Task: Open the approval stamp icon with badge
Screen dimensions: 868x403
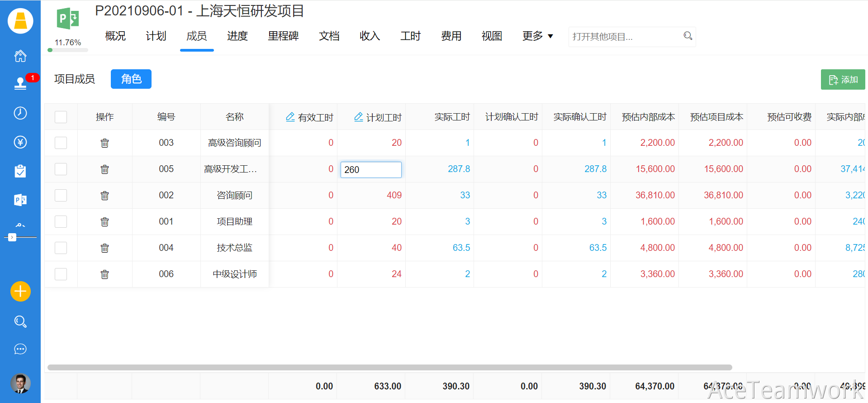Action: [x=20, y=83]
